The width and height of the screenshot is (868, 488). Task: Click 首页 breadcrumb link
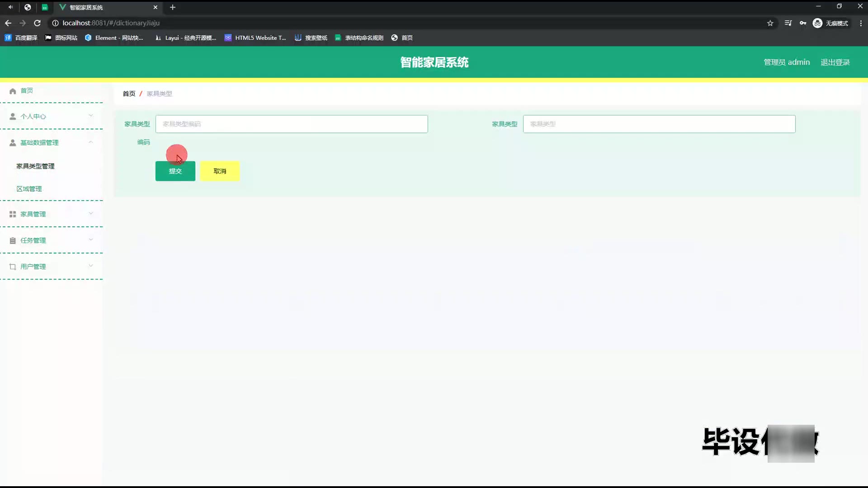point(129,94)
